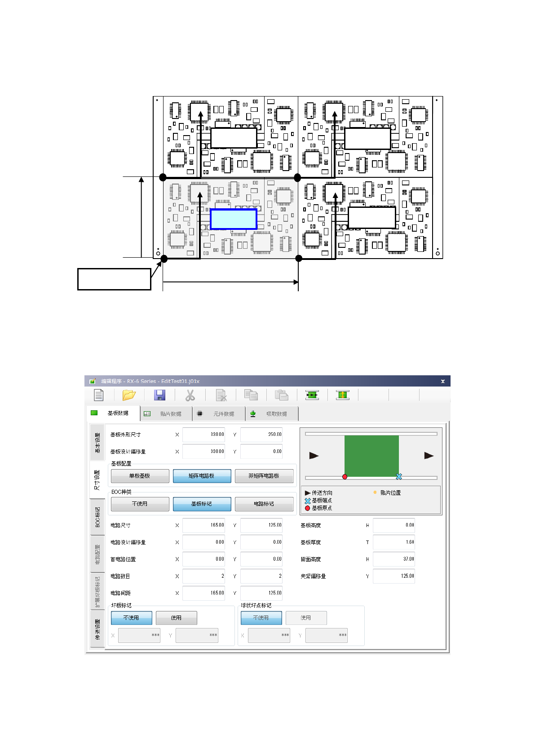Switch to the 元件数据 tab
The width and height of the screenshot is (535, 756).
[219, 414]
